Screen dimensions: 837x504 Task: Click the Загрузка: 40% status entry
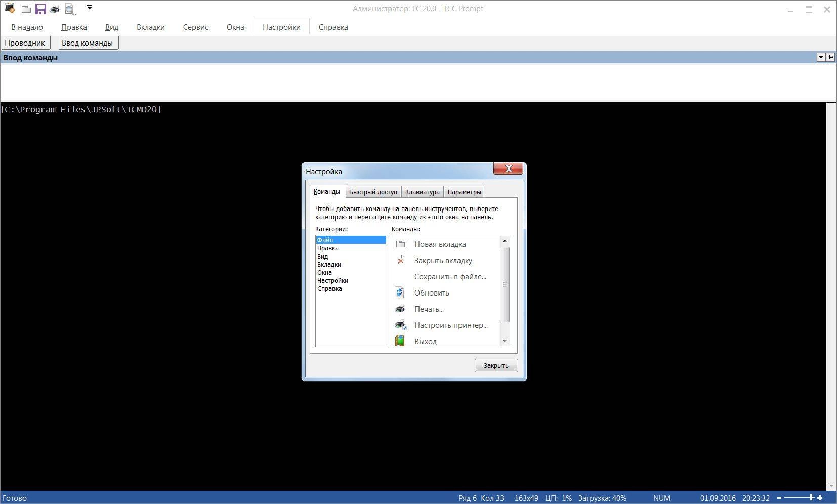tap(602, 498)
